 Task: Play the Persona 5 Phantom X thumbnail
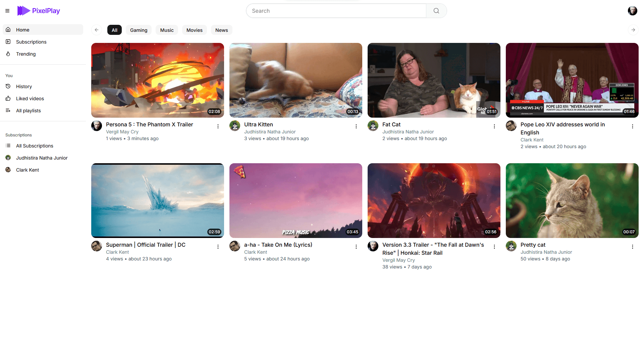pos(158,80)
